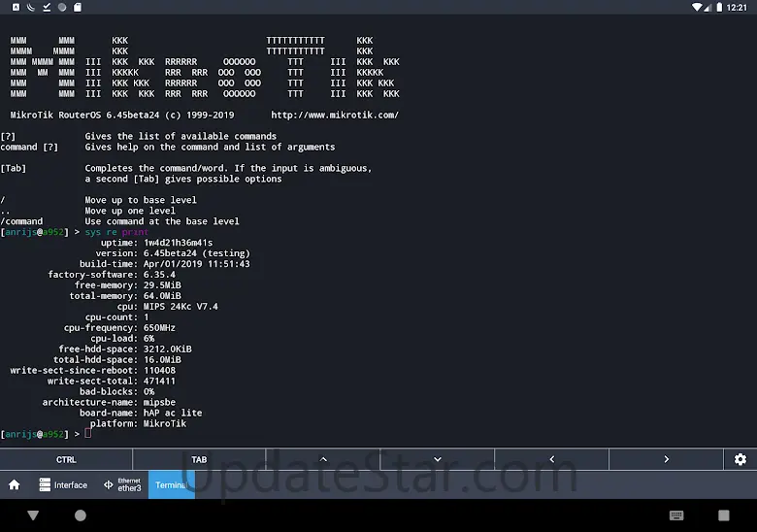
Task: Toggle the on-screen keyboard icon
Action: (x=676, y=515)
